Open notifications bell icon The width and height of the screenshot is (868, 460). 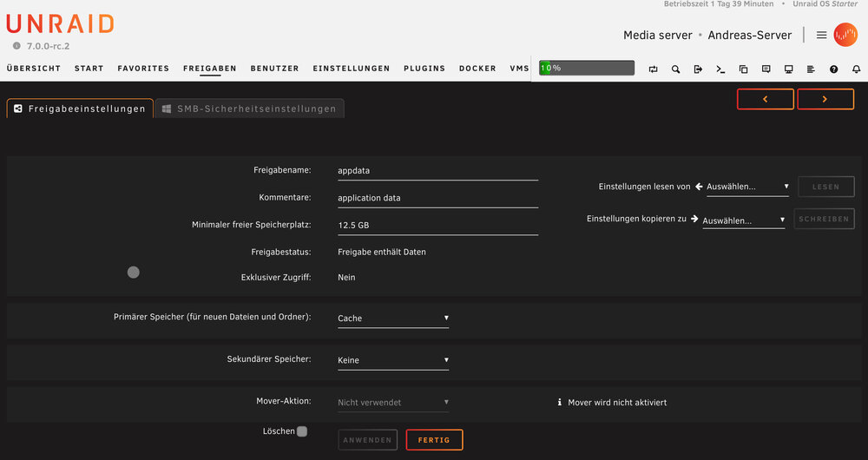[857, 69]
